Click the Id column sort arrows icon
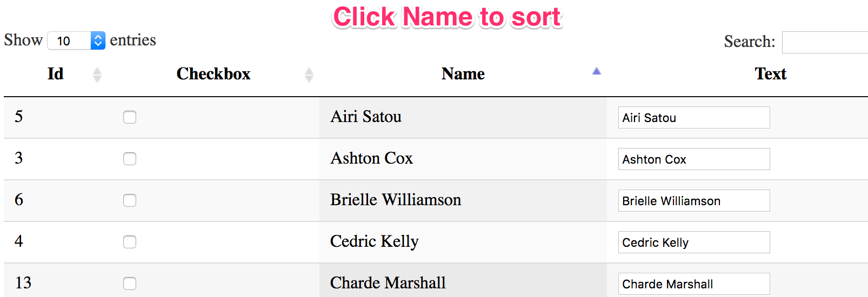The image size is (868, 297). click(x=97, y=75)
